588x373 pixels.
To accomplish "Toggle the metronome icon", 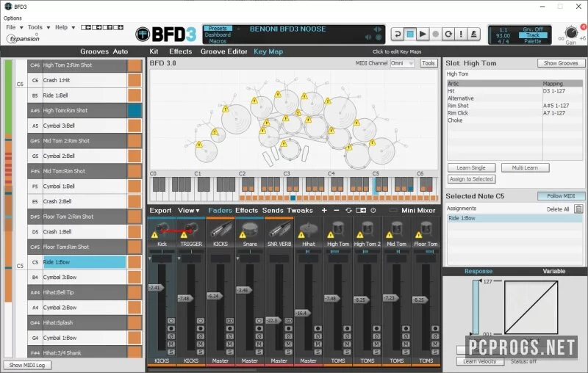I will pos(473,34).
